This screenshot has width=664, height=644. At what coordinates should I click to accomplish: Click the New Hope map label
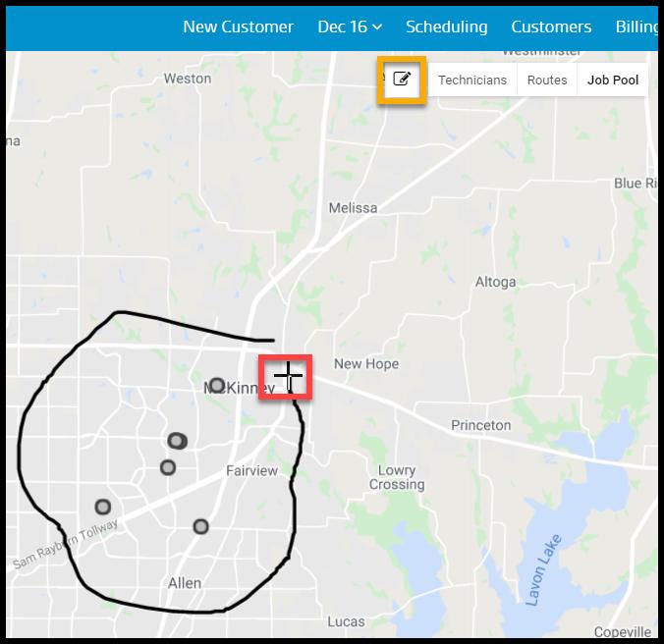click(x=366, y=364)
